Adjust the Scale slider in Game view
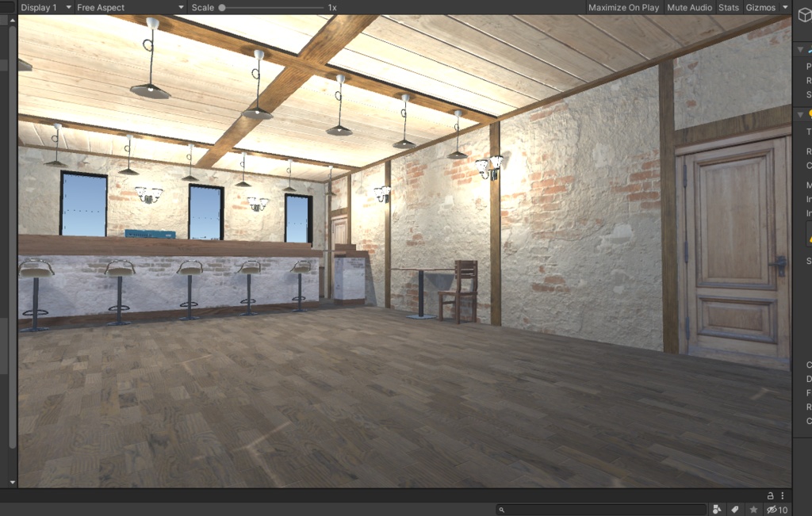This screenshot has height=516, width=812. (x=273, y=8)
